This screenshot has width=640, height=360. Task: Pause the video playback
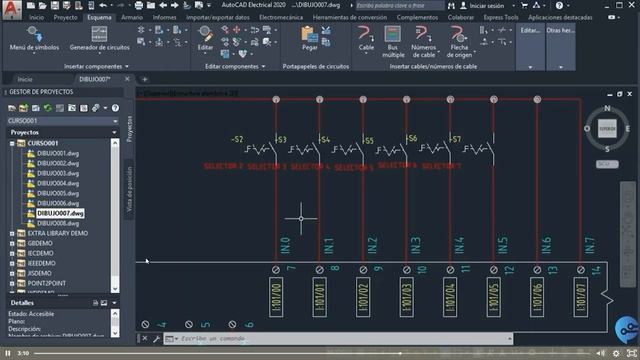(x=8, y=353)
